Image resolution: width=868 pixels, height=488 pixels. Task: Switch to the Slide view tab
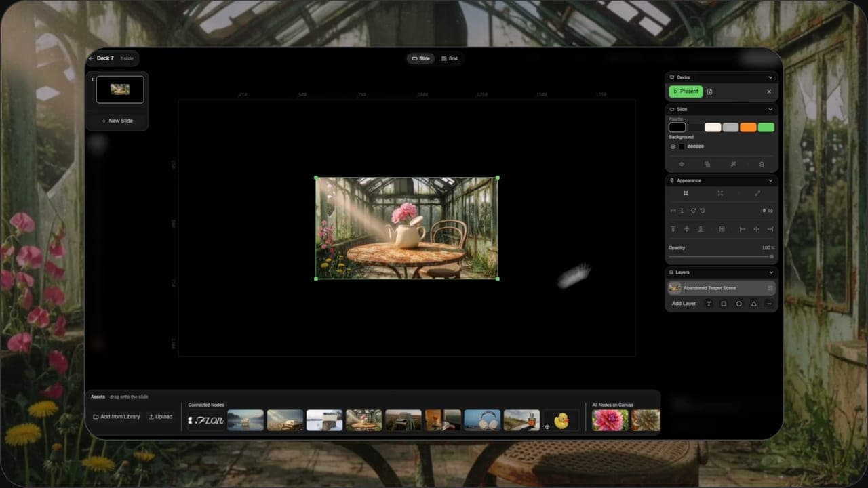click(x=421, y=58)
